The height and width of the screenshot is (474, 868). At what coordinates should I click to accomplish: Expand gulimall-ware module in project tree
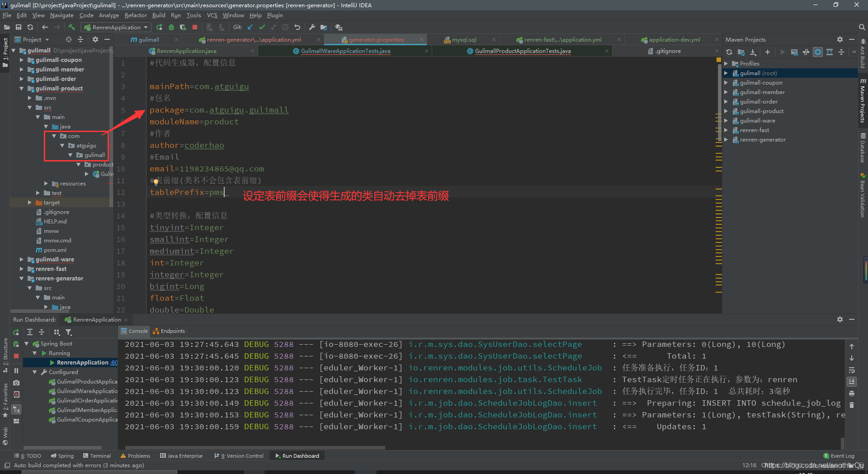tap(21, 259)
